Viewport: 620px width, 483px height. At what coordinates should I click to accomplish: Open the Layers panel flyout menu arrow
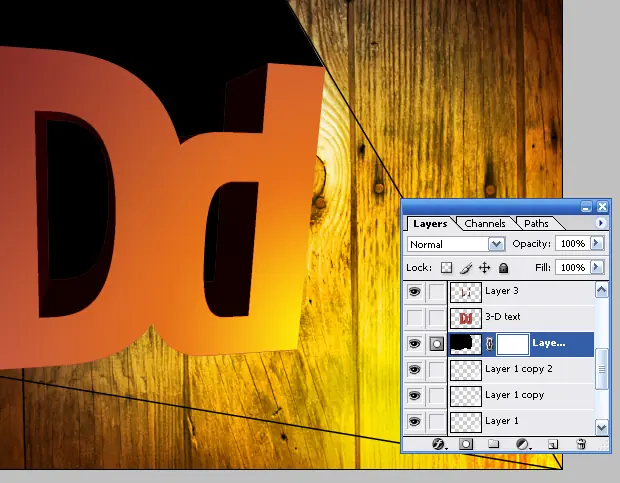pos(601,223)
